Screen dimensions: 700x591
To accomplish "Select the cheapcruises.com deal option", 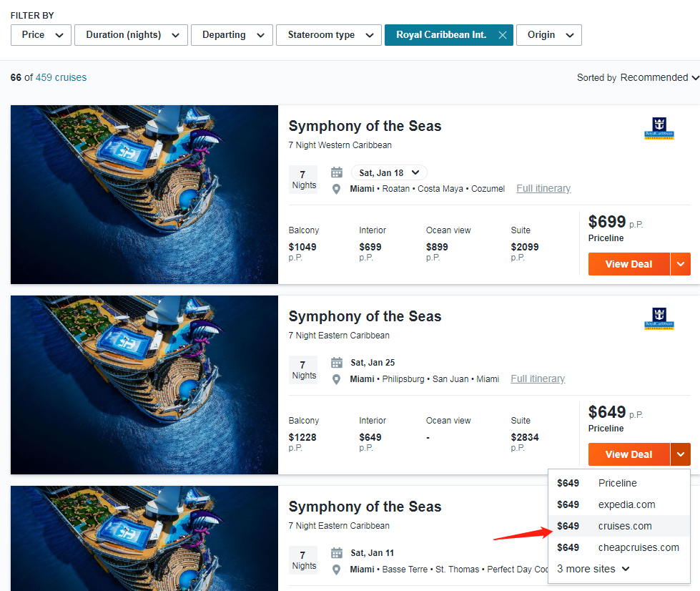I will 618,547.
